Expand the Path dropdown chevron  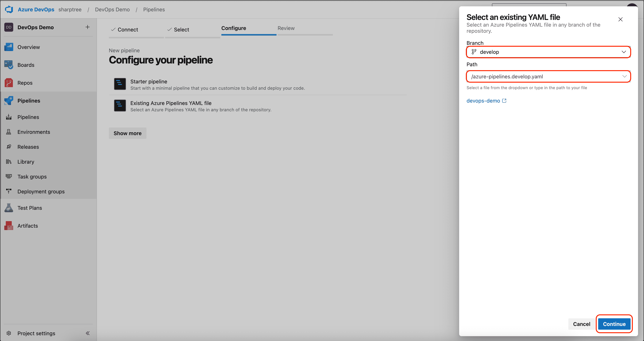[624, 76]
